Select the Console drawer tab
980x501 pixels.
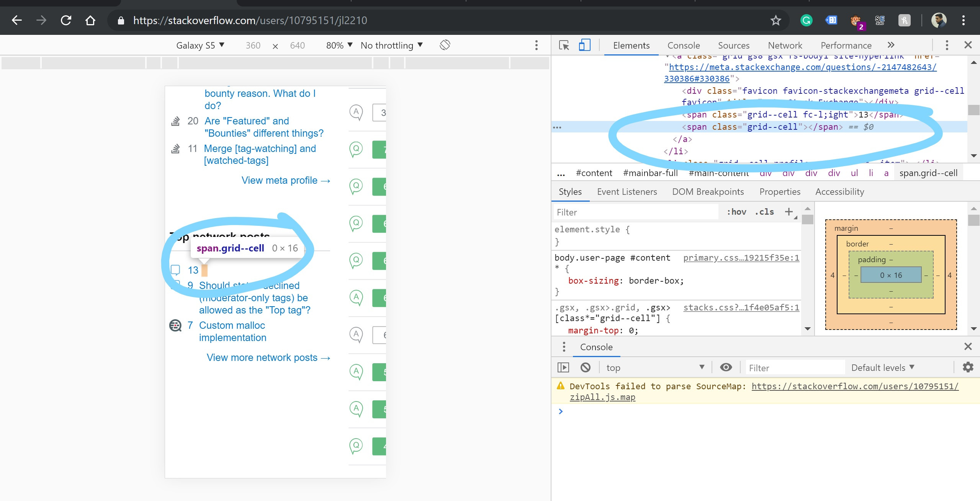point(596,347)
